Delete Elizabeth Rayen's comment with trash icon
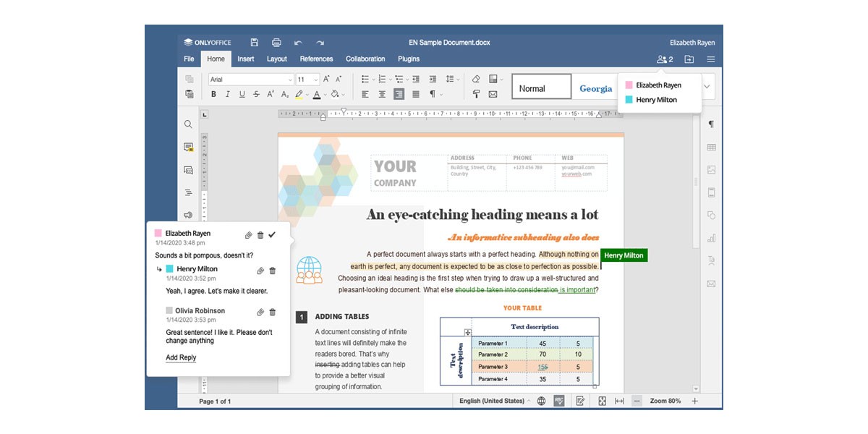868x434 pixels. tap(260, 235)
